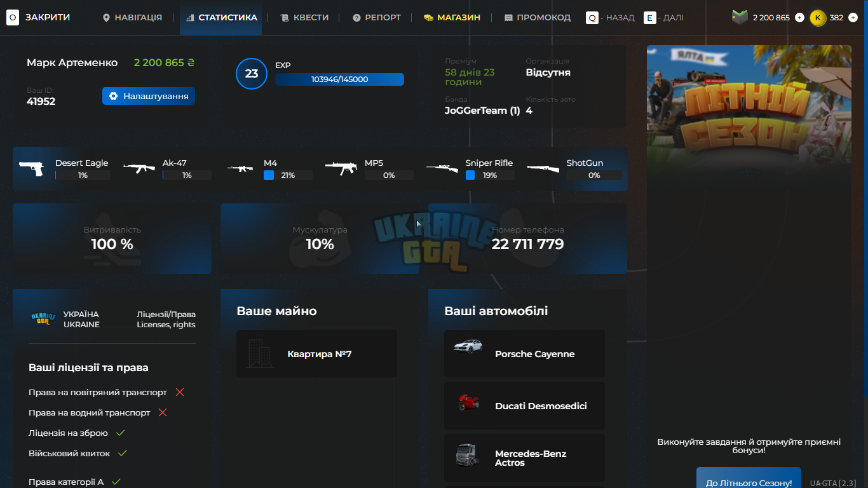Viewport: 868px width, 488px height.
Task: Select the Ducati Desmosedici vehicle card
Action: [x=524, y=405]
